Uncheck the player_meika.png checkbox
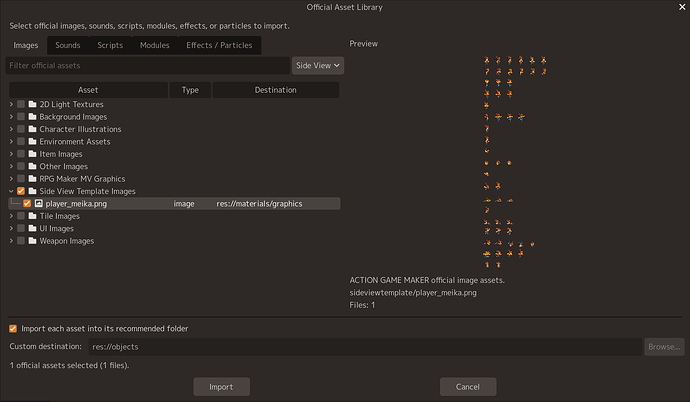Viewport: 690px width, 402px height. [x=27, y=203]
